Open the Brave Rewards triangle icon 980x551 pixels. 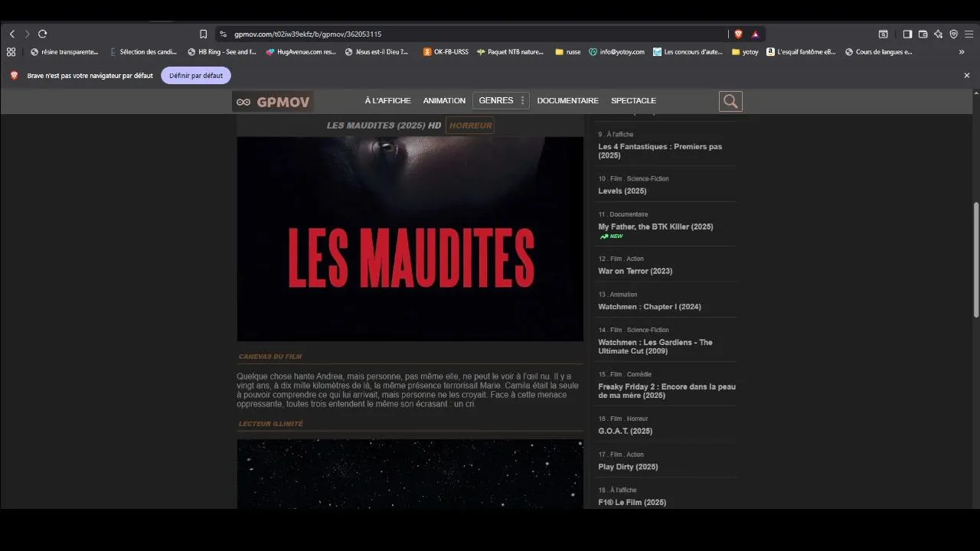coord(755,34)
